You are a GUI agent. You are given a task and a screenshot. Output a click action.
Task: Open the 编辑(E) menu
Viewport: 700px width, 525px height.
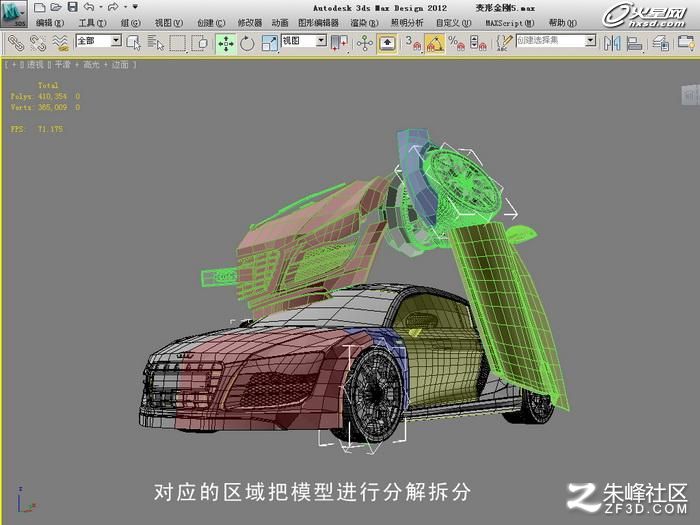(50, 22)
